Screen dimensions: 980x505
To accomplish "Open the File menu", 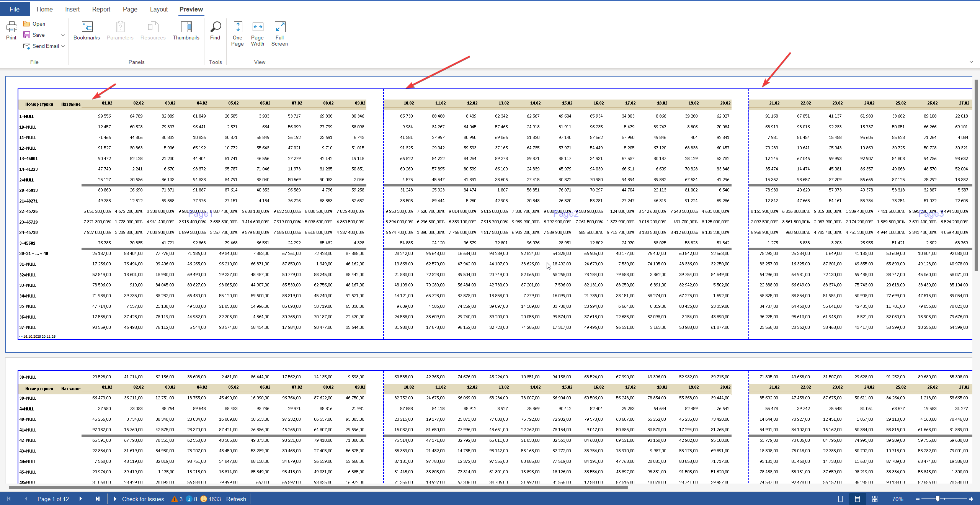I will point(15,9).
